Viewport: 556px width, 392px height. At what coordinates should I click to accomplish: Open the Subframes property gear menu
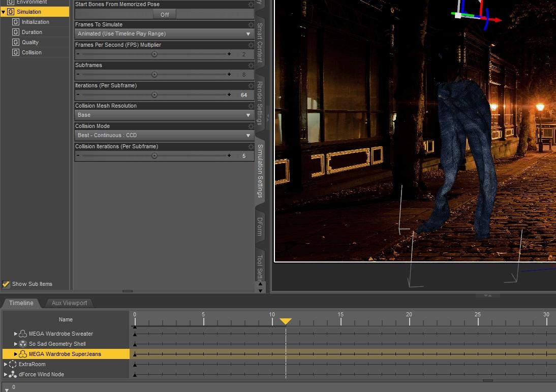coord(251,66)
